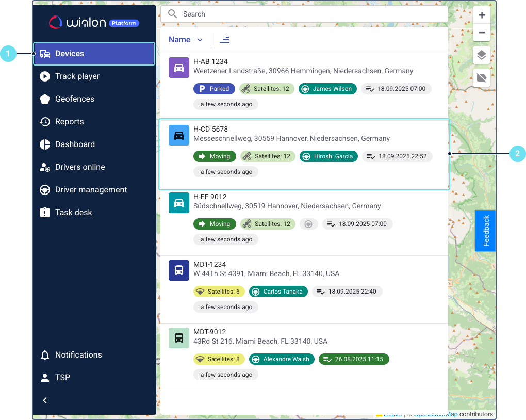
Task: Click driver Hiroshi Garcia badge
Action: point(328,156)
